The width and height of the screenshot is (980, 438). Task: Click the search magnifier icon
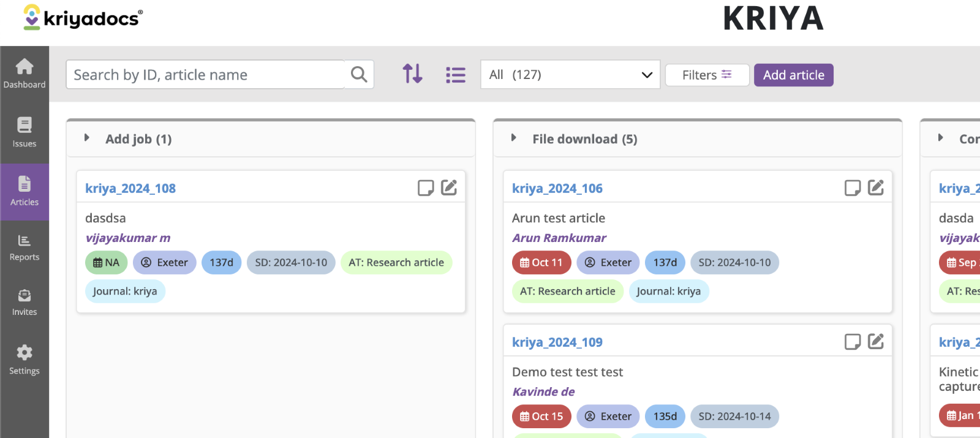[359, 75]
